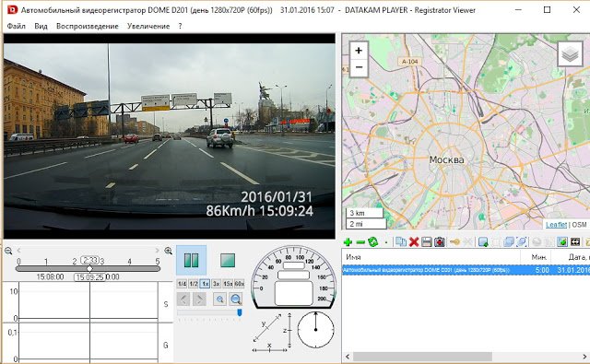This screenshot has height=364, width=590.
Task: Click the green plus add file icon
Action: pos(348,242)
